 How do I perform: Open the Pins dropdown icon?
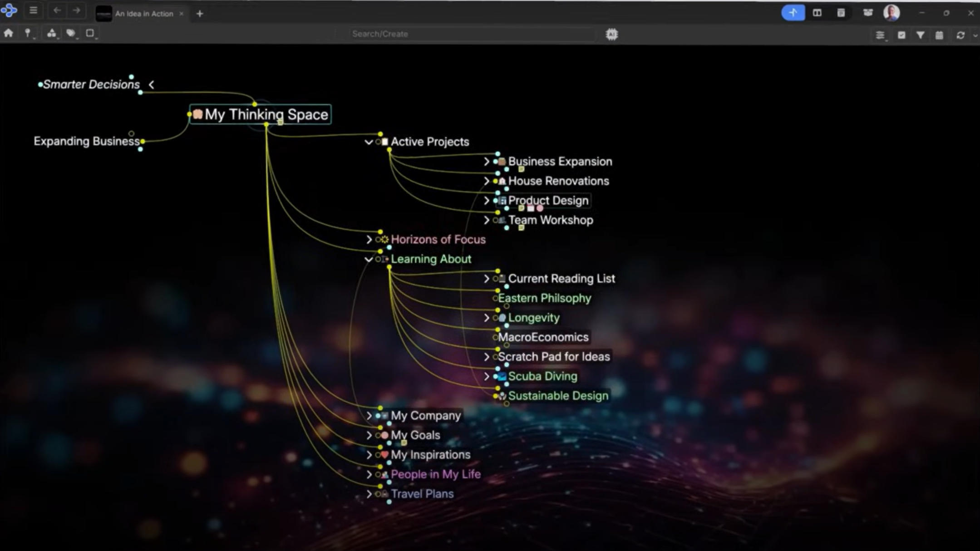point(28,33)
